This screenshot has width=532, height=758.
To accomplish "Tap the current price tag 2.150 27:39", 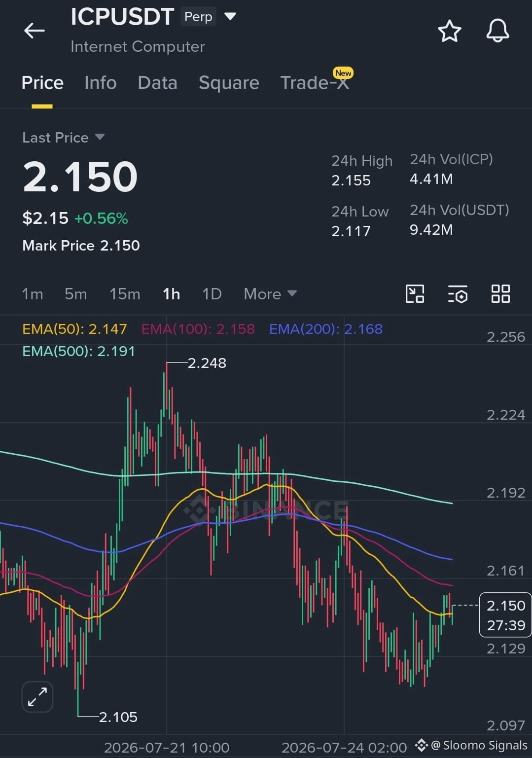I will [x=505, y=615].
